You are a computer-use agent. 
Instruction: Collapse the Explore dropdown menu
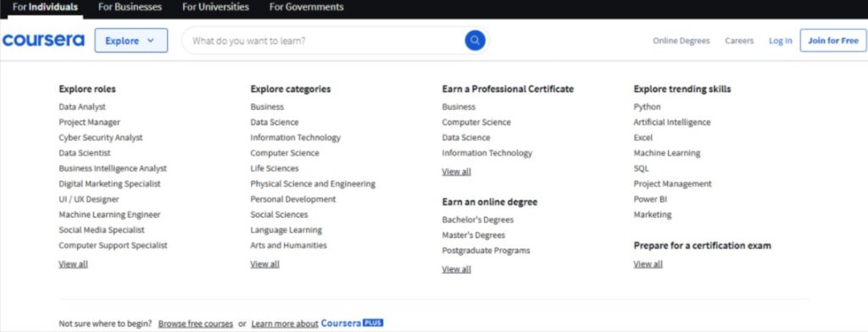pyautogui.click(x=131, y=41)
